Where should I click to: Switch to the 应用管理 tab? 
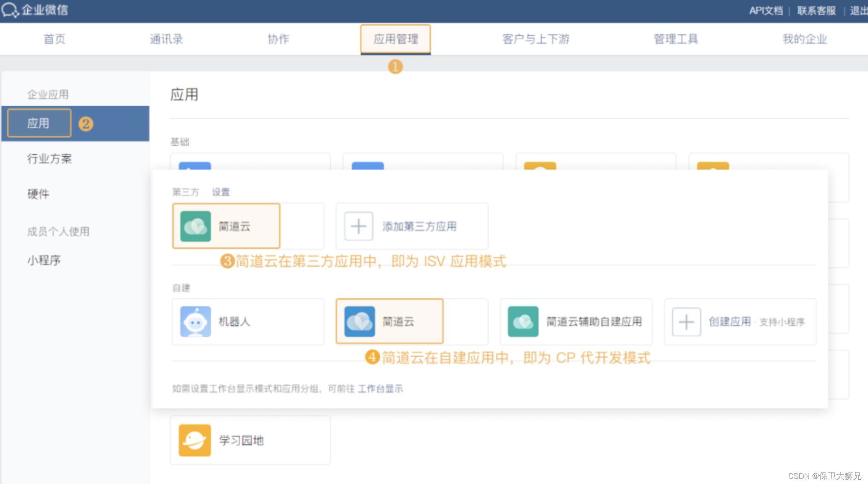pos(395,39)
